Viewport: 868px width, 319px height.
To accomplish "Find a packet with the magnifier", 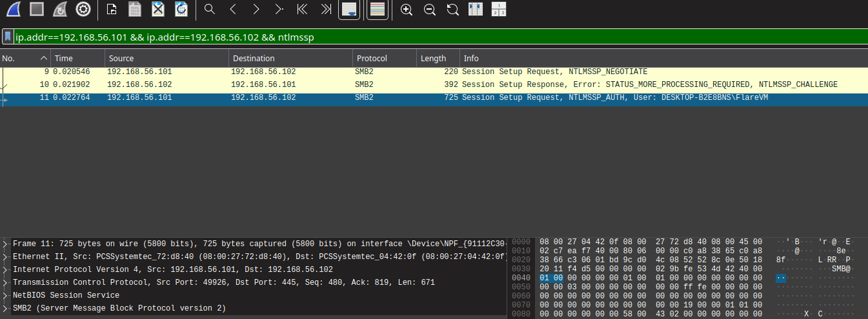I will 209,9.
